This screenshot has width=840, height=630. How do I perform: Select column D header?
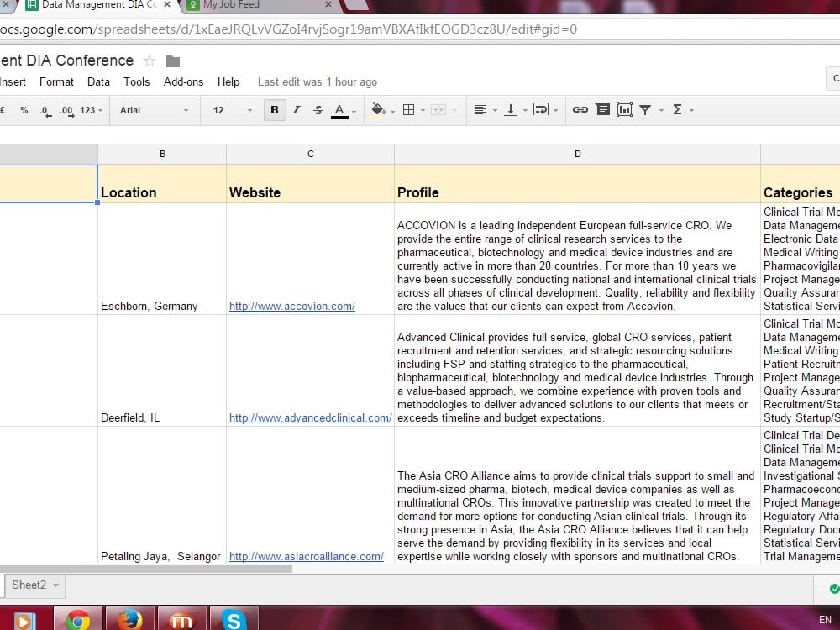(578, 155)
